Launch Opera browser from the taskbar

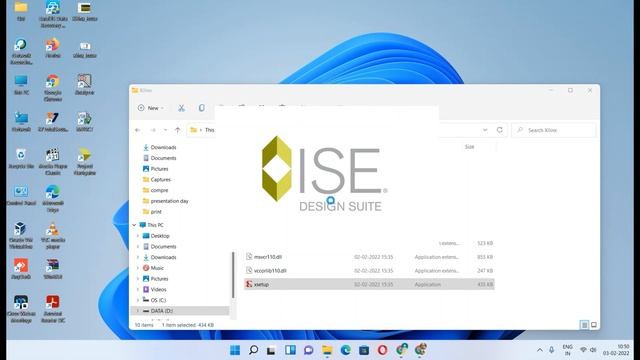click(x=382, y=350)
